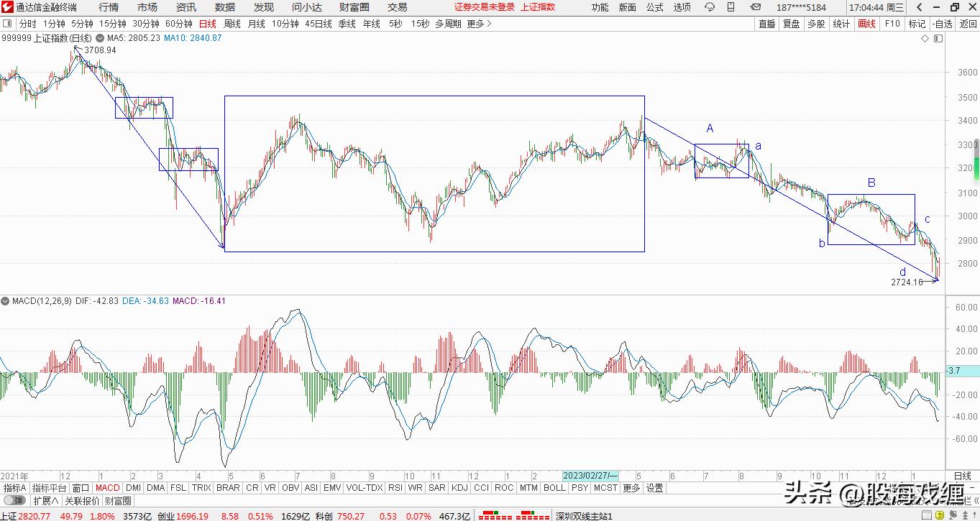Click the 关联报价 button
980x521 pixels.
click(x=82, y=501)
